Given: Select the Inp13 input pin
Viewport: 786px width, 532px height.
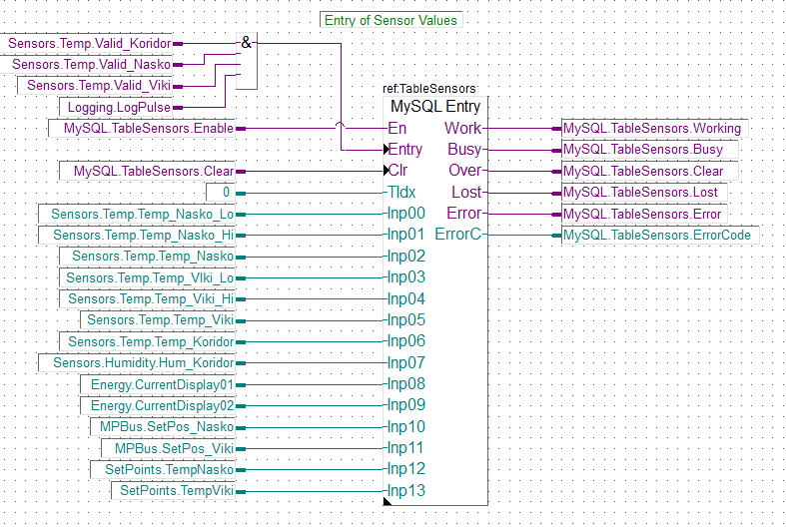Looking at the screenshot, I should (406, 490).
